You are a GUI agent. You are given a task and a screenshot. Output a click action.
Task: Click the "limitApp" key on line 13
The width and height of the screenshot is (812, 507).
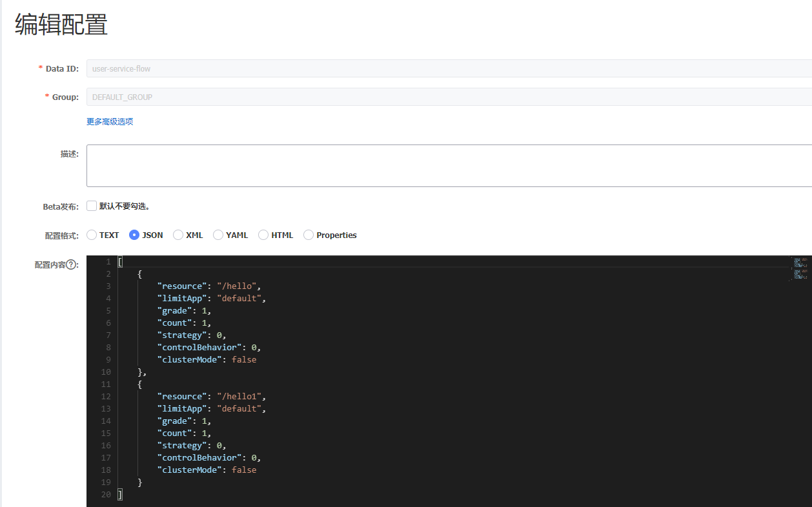[x=183, y=408]
